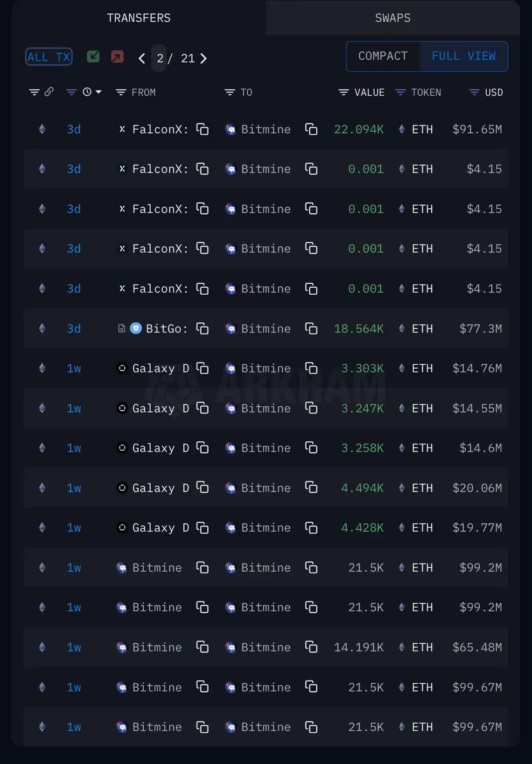Screen dimensions: 532x764
Task: Switch to the SWAPS tab
Action: coord(393,18)
